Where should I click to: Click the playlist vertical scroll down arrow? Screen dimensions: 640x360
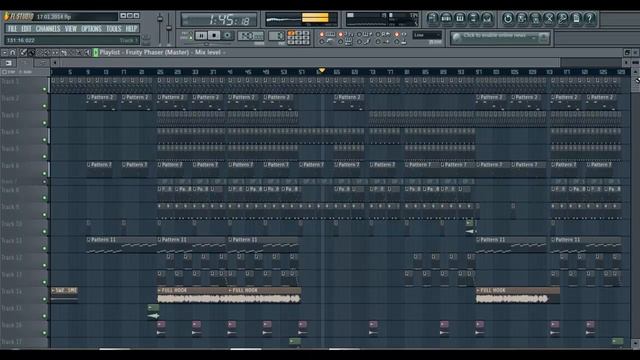point(636,344)
